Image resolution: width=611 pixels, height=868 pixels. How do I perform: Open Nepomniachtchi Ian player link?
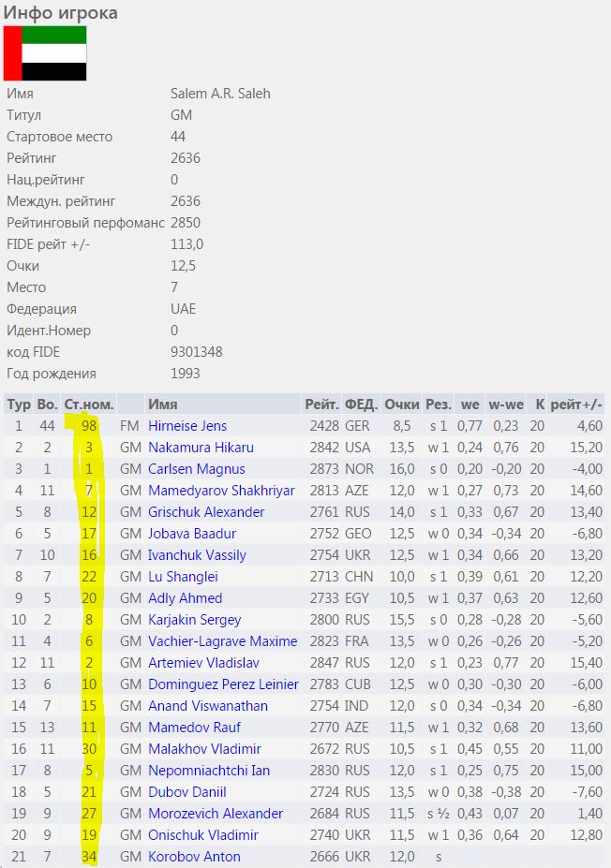tap(207, 771)
